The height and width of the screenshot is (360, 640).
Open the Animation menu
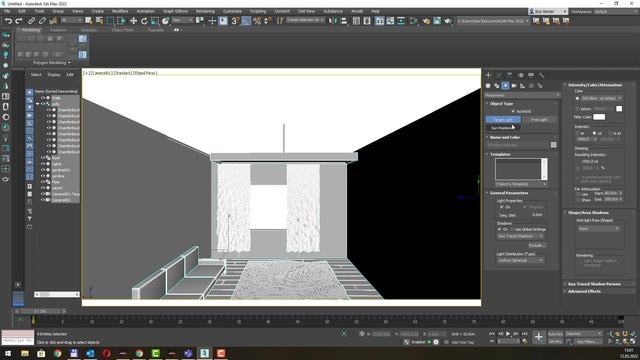tap(145, 11)
